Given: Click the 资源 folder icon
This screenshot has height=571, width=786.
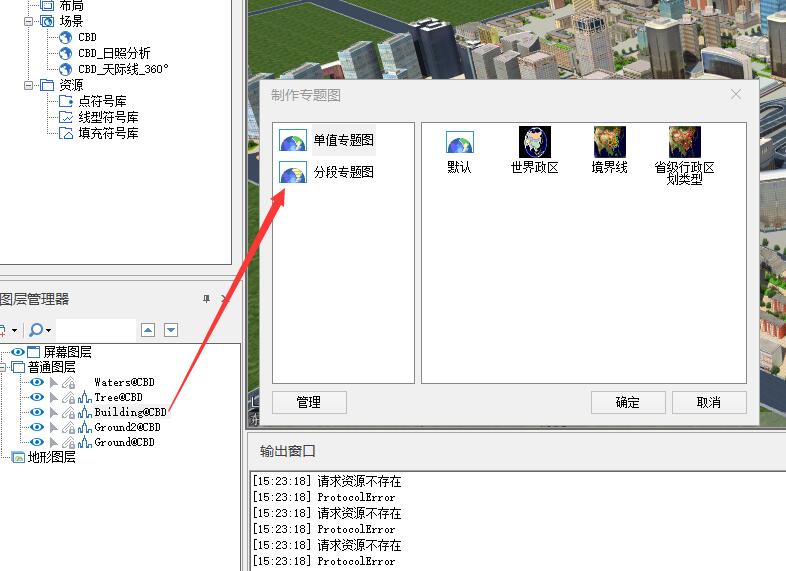Looking at the screenshot, I should [47, 85].
